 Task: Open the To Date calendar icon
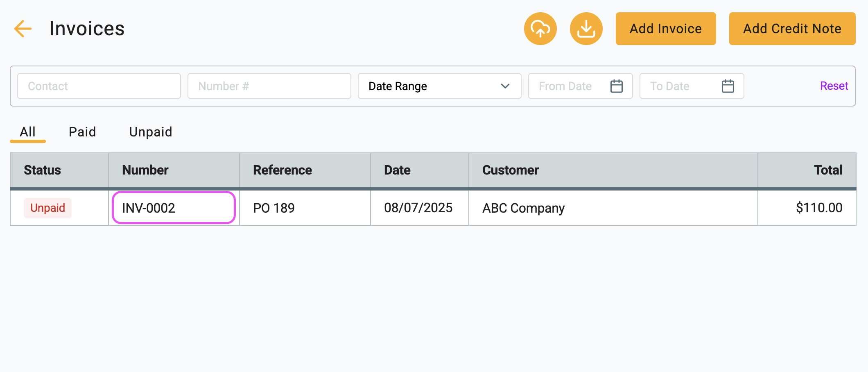coord(728,86)
